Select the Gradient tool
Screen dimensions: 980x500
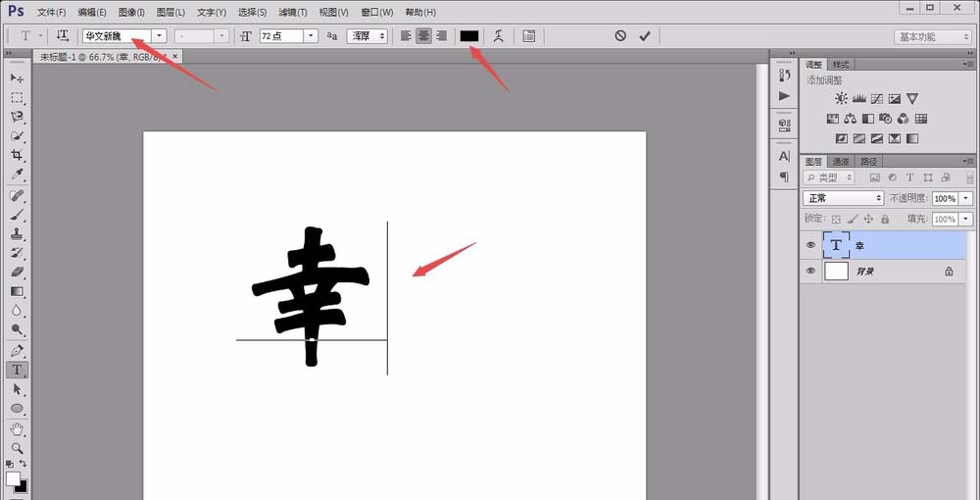tap(17, 291)
